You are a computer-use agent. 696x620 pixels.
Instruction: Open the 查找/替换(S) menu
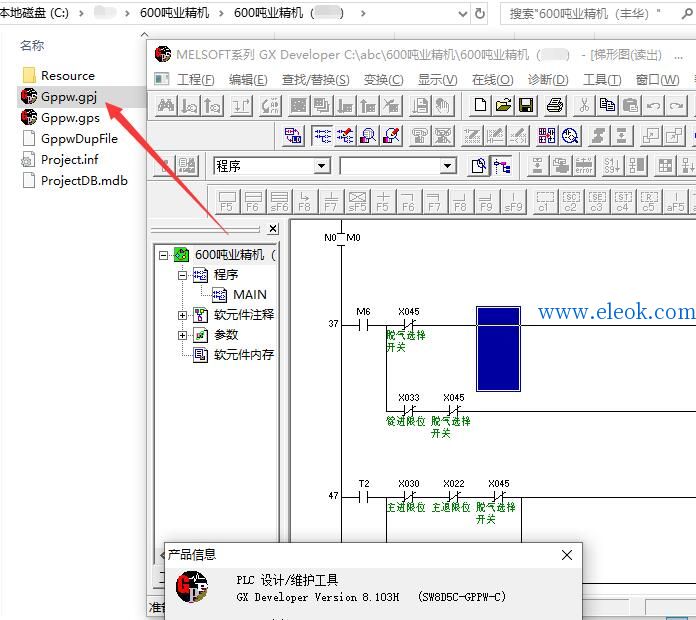[x=316, y=80]
